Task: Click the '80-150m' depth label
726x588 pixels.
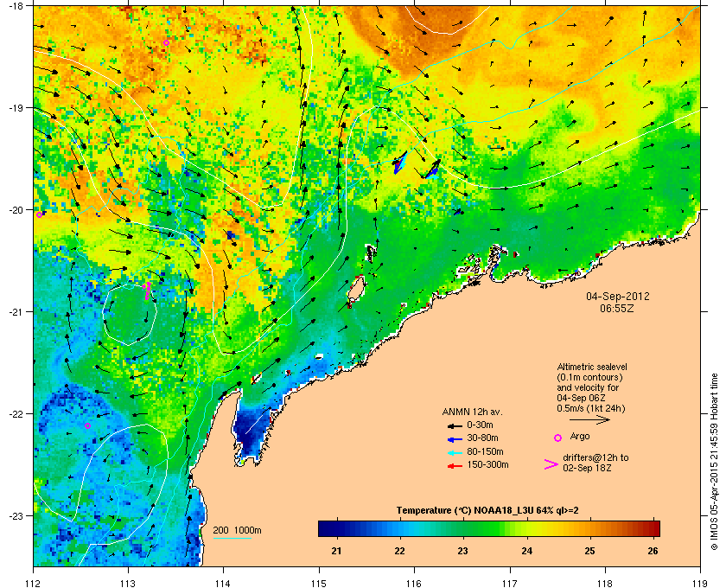Action: click(x=485, y=451)
